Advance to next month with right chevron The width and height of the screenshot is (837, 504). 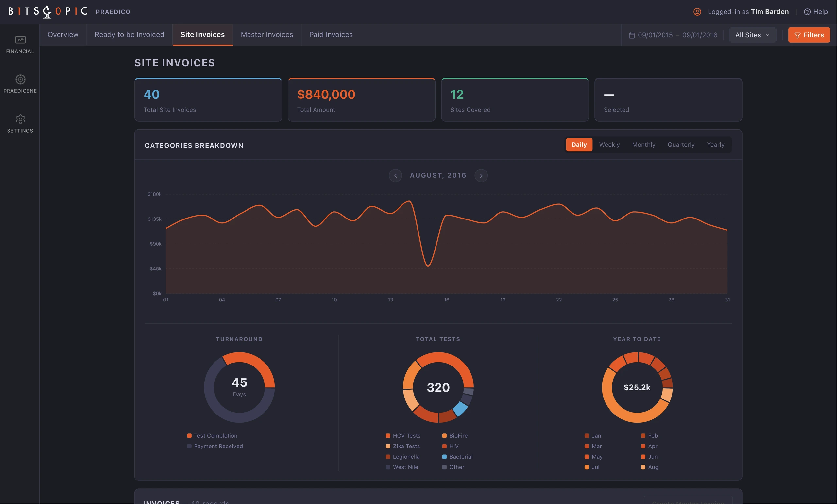point(481,175)
